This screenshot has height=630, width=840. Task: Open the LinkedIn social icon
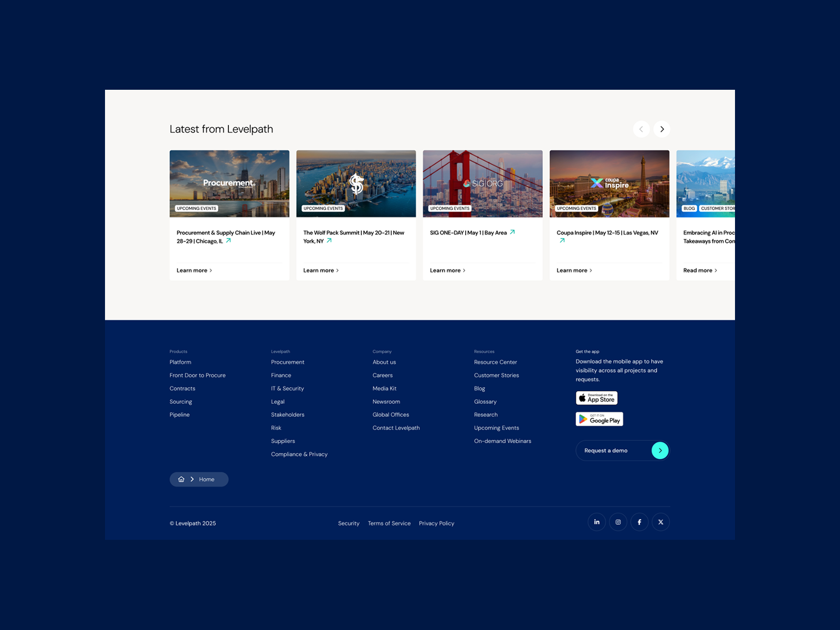point(596,522)
